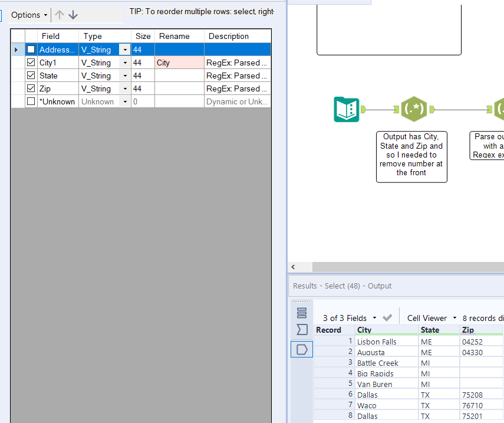Screen dimensions: 504x423
Task: Uncheck the City1 field checkbox
Action: pyautogui.click(x=31, y=63)
